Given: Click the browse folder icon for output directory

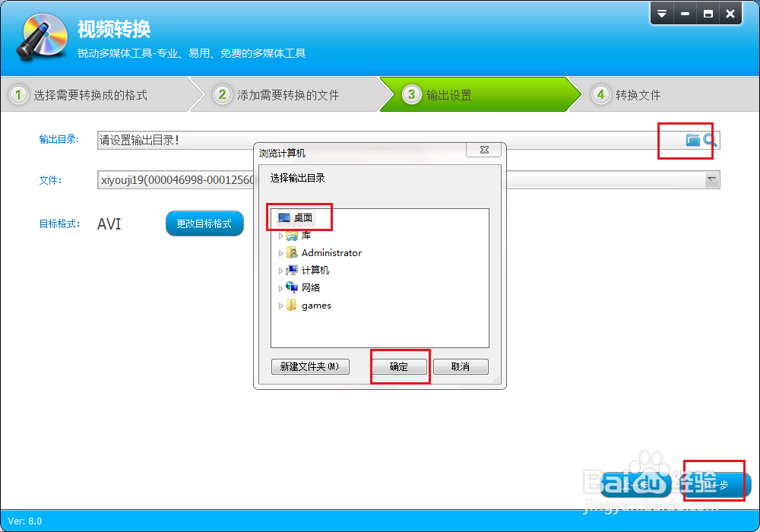Looking at the screenshot, I should (692, 140).
